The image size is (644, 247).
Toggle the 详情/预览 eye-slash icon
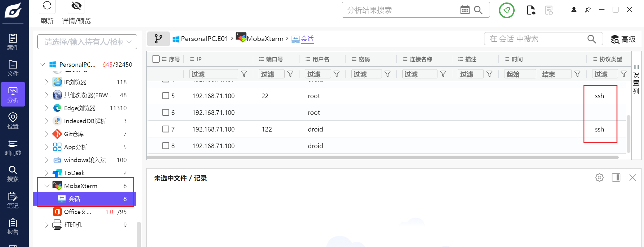point(76,6)
